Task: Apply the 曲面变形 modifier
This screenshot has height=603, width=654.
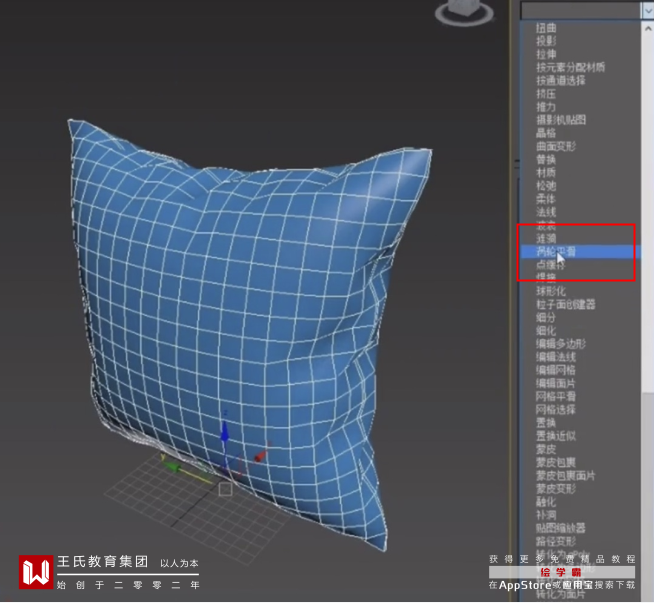Action: pos(556,146)
